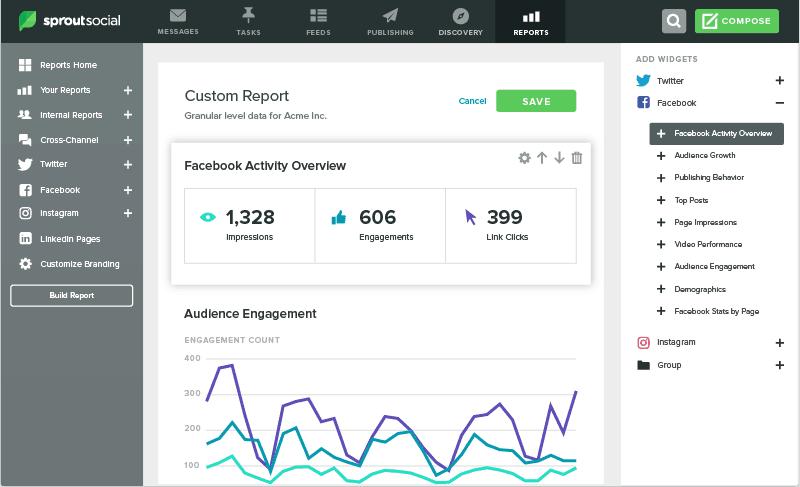Open widget settings gear icon
The width and height of the screenshot is (800, 487).
(x=524, y=158)
